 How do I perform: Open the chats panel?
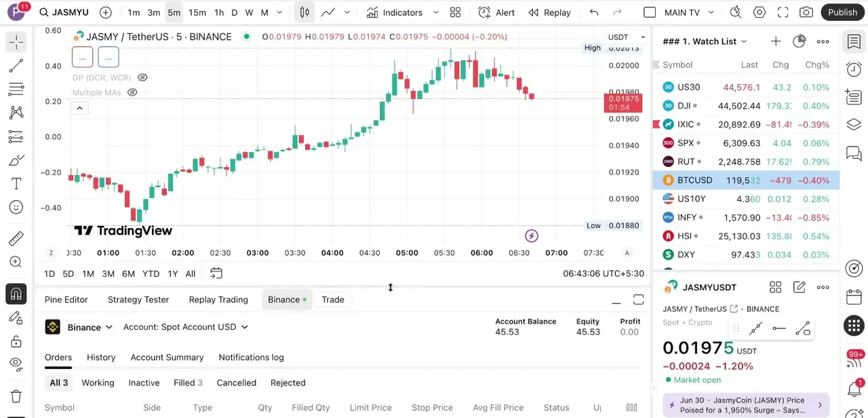[x=854, y=153]
